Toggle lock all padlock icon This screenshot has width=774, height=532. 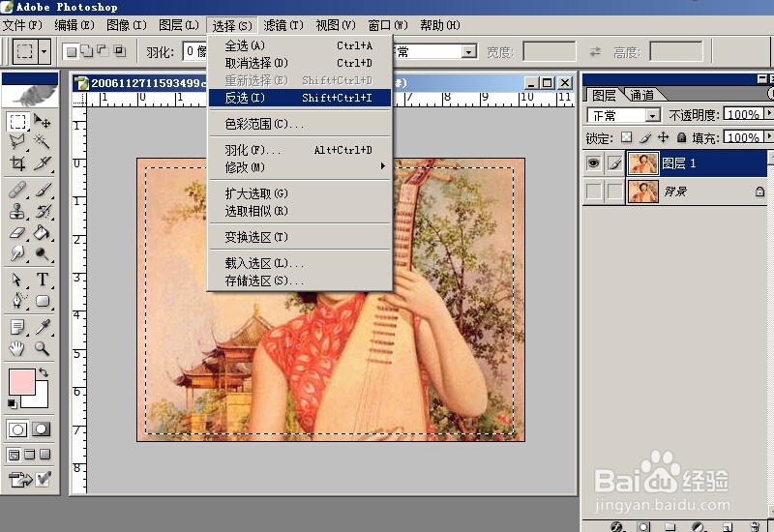681,137
